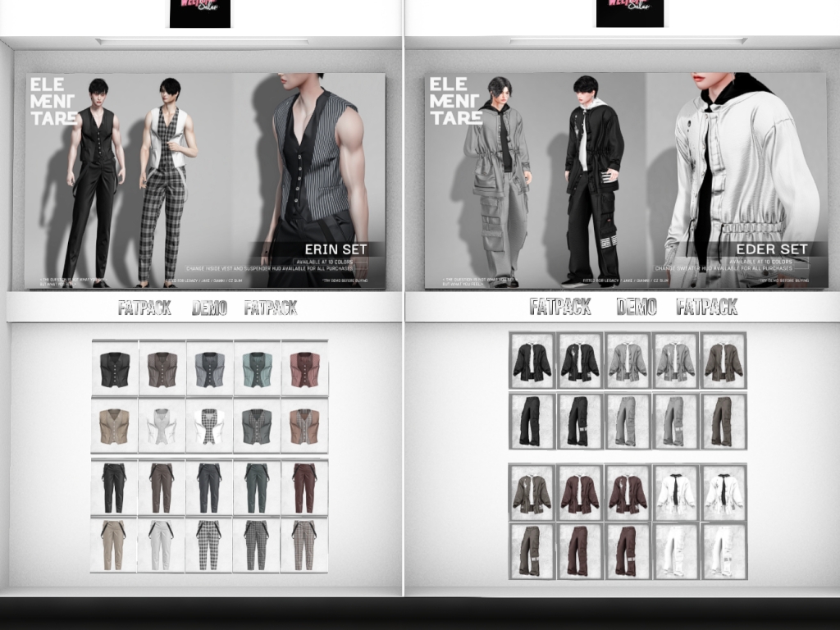840x630 pixels.
Task: Select the pink-red Erin vest
Action: coord(304,369)
